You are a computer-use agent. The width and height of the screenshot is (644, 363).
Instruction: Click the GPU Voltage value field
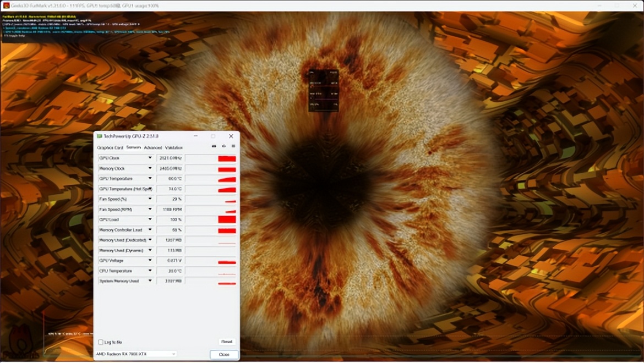click(170, 261)
